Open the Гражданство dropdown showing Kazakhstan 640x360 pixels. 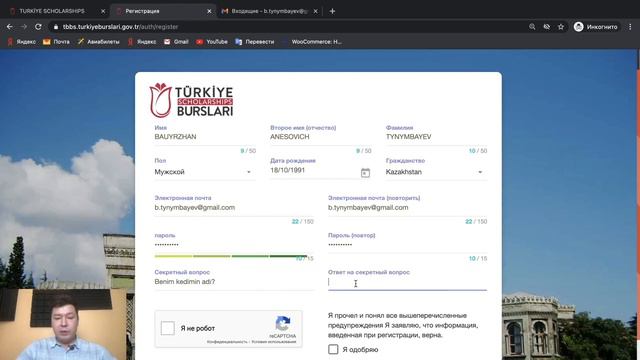436,172
